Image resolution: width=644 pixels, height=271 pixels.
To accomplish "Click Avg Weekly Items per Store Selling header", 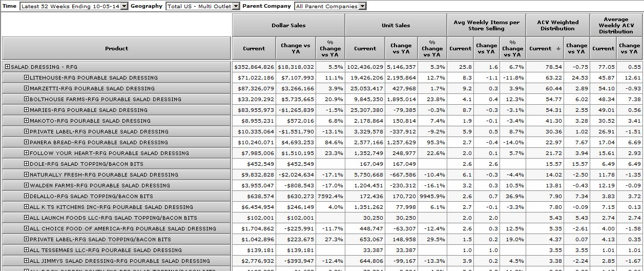I will (486, 25).
